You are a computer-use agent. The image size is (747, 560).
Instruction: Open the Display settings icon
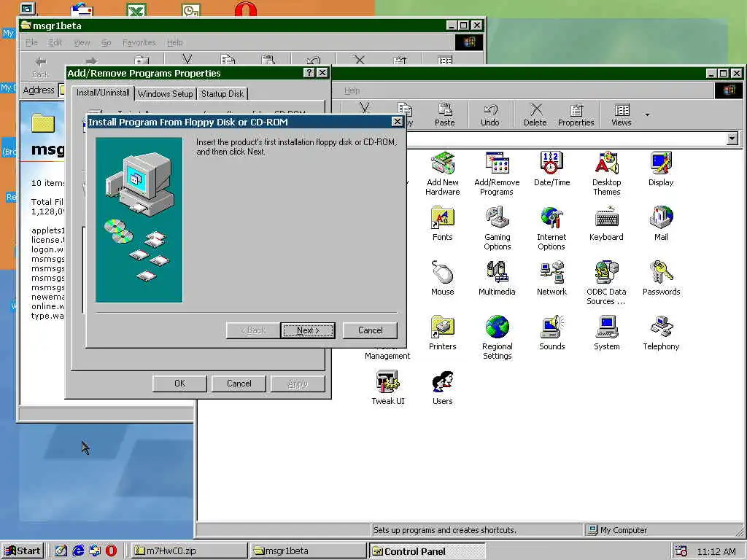coord(661,168)
